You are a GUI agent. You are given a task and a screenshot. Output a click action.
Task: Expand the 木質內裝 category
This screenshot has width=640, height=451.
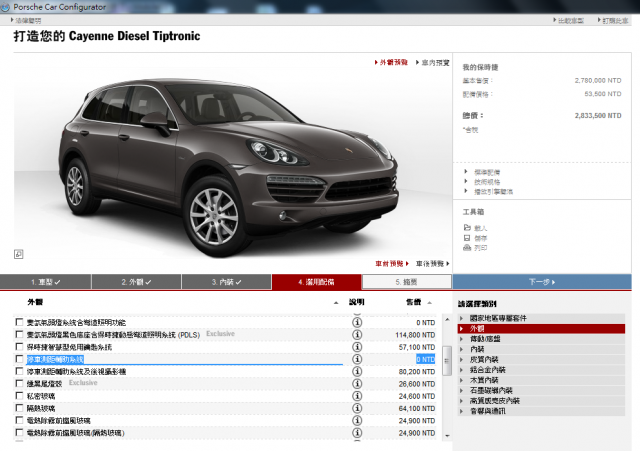coord(541,380)
